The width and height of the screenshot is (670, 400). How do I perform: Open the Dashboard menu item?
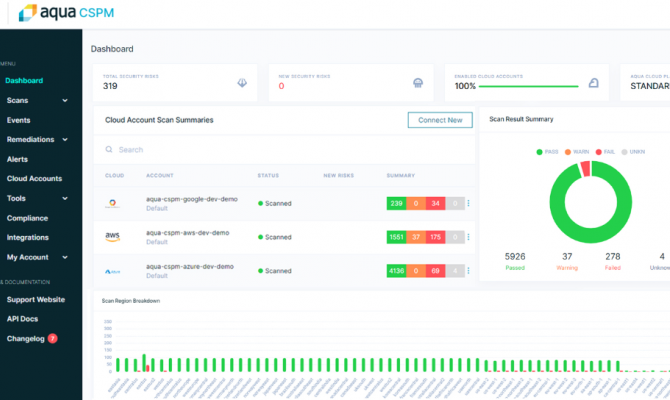24,80
